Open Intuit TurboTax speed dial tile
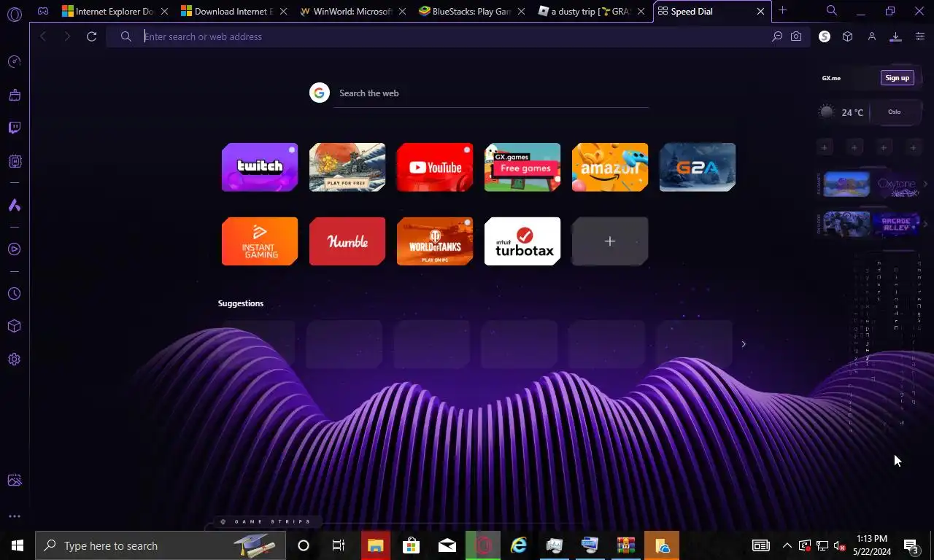Image resolution: width=934 pixels, height=560 pixels. tap(522, 241)
